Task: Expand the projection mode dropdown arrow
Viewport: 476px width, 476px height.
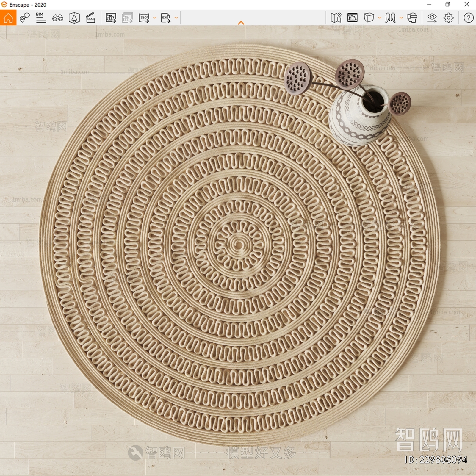Action: (380, 18)
